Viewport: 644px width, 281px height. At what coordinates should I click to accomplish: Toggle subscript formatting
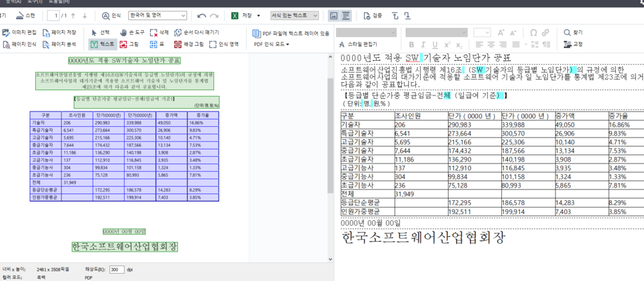point(459,45)
